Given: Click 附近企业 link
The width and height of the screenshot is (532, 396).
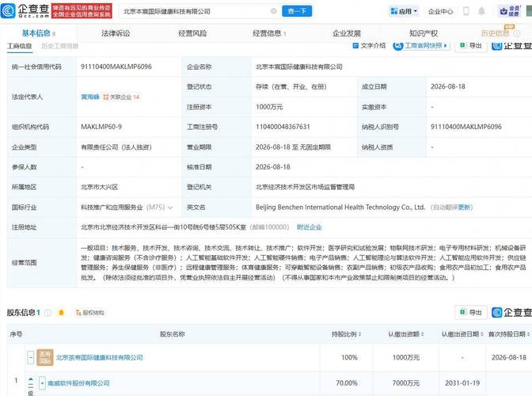Looking at the screenshot, I should click(309, 227).
